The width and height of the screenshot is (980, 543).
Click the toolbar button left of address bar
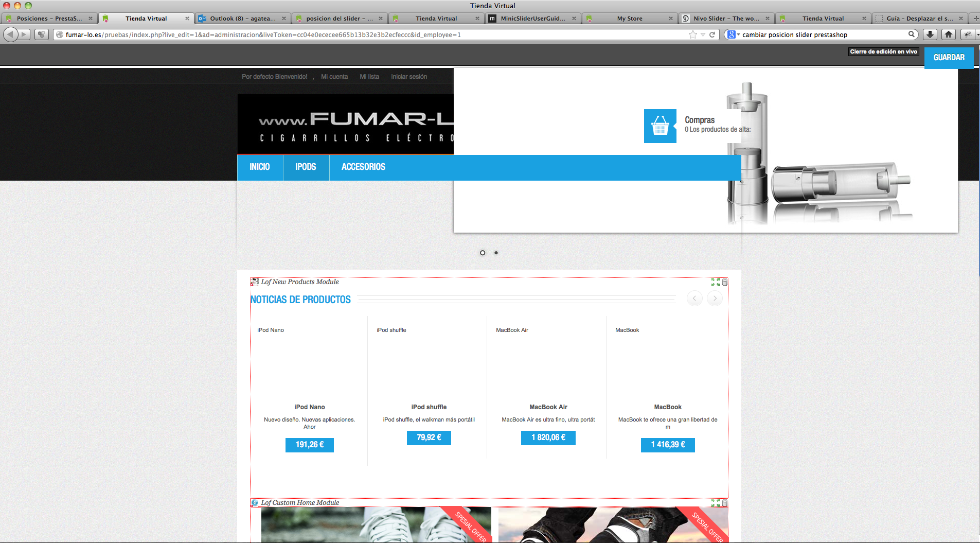42,34
